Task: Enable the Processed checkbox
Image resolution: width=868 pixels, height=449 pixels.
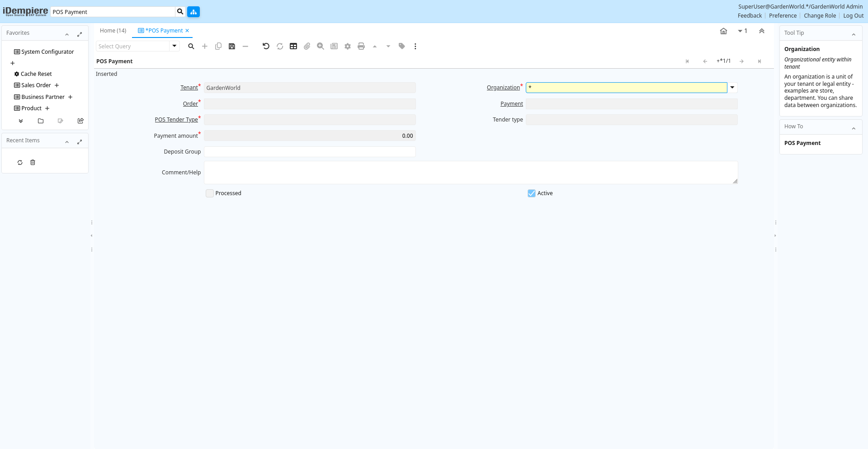Action: pos(210,193)
